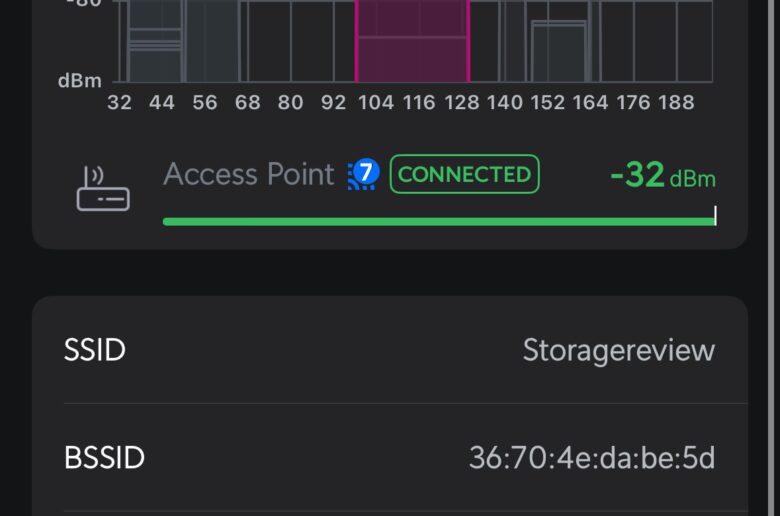Tap the gray network block near channel 44
Screen dimensions: 780x516
(155, 41)
